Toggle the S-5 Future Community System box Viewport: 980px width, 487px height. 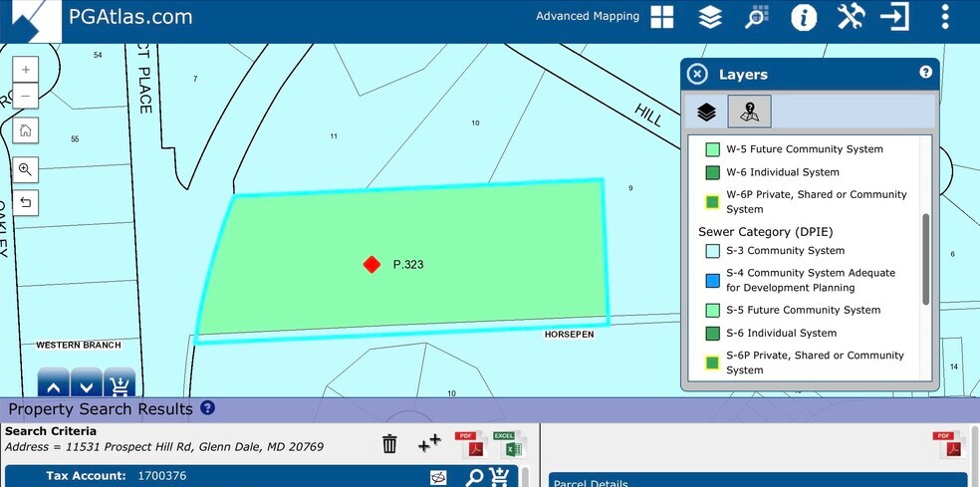[712, 310]
